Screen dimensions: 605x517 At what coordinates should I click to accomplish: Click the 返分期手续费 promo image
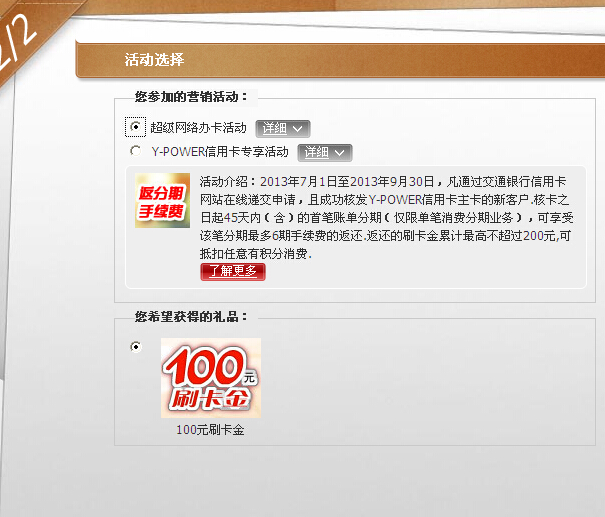[x=162, y=200]
